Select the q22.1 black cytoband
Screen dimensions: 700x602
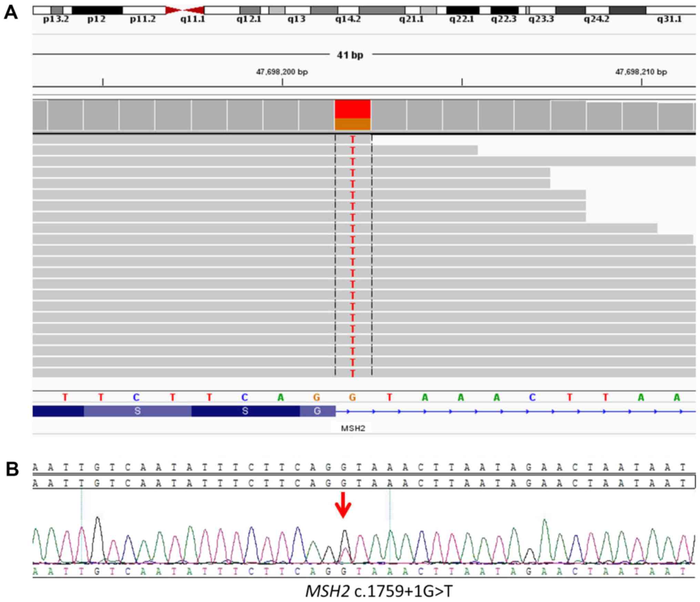click(462, 10)
